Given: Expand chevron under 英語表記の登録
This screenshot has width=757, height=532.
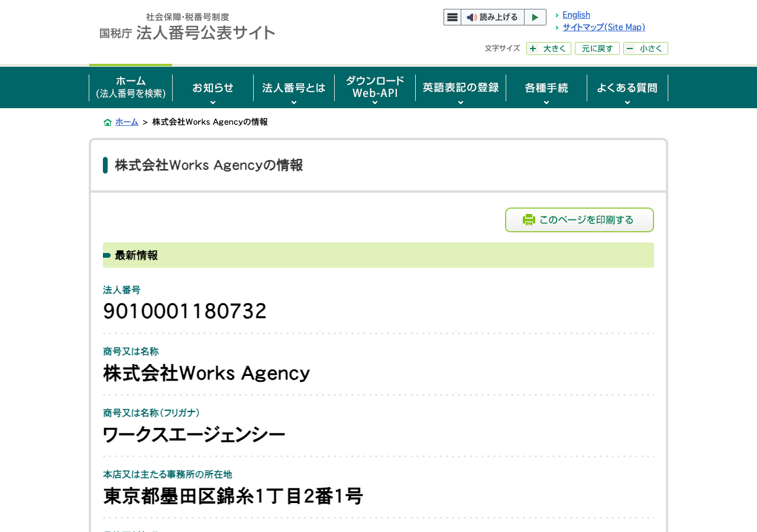Looking at the screenshot, I should tap(461, 103).
